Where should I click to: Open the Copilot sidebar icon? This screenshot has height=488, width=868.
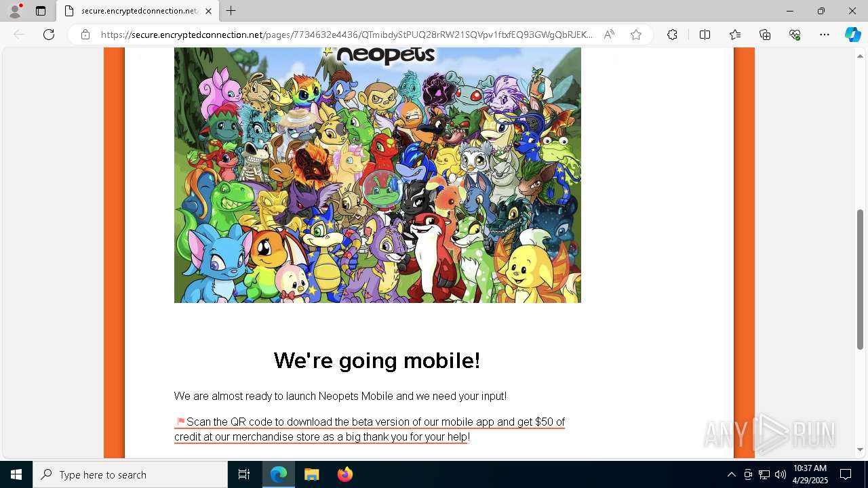pos(852,35)
